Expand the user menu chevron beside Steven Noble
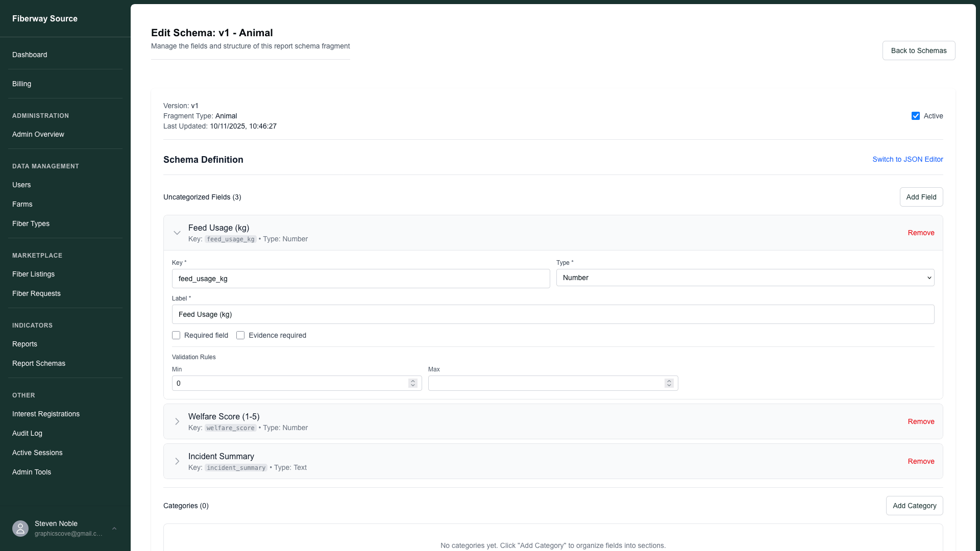980x551 pixels. 114,529
